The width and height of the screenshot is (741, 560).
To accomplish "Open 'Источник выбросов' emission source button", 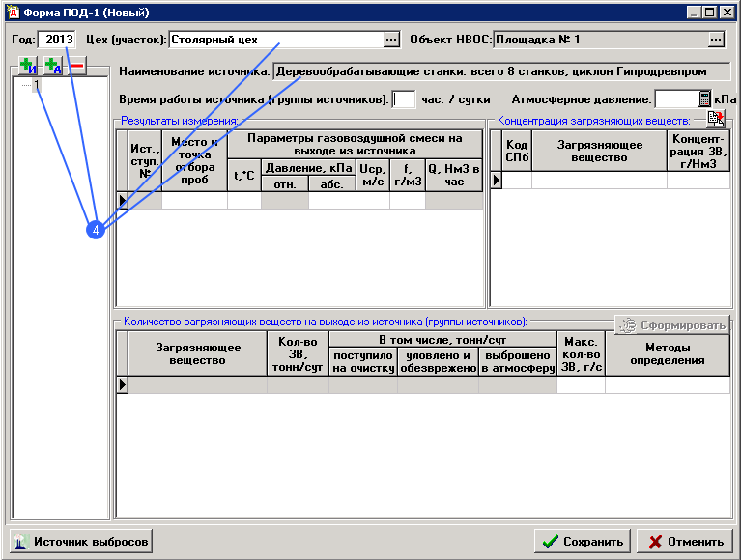I will pyautogui.click(x=81, y=542).
